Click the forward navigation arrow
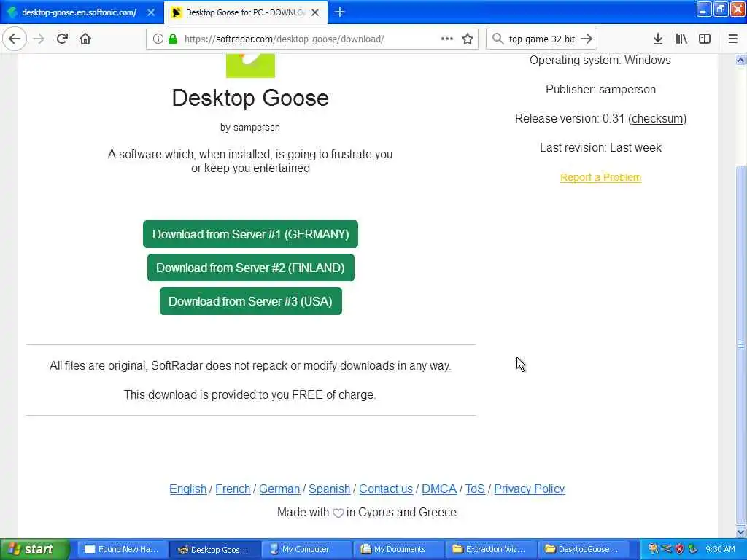Viewport: 747px width, 560px height. point(39,39)
